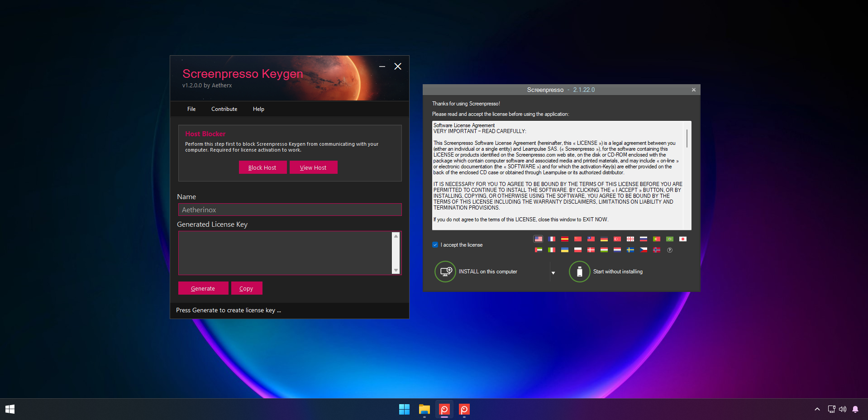Image resolution: width=868 pixels, height=420 pixels.
Task: Pick the Spanish flag language
Action: 564,239
